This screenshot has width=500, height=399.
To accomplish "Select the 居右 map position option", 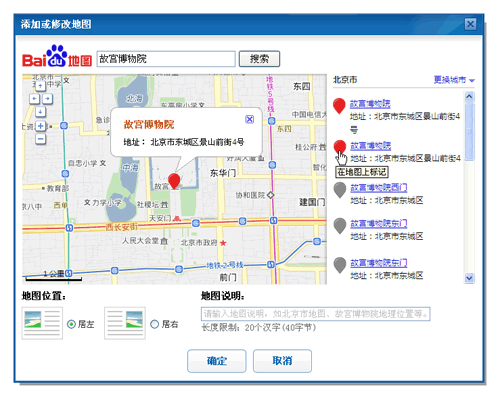I will (x=154, y=324).
